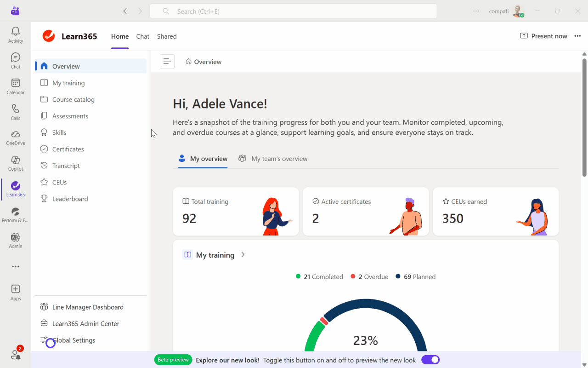Image resolution: width=588 pixels, height=368 pixels.
Task: Open the more options ellipsis beside Present now
Action: click(x=577, y=36)
